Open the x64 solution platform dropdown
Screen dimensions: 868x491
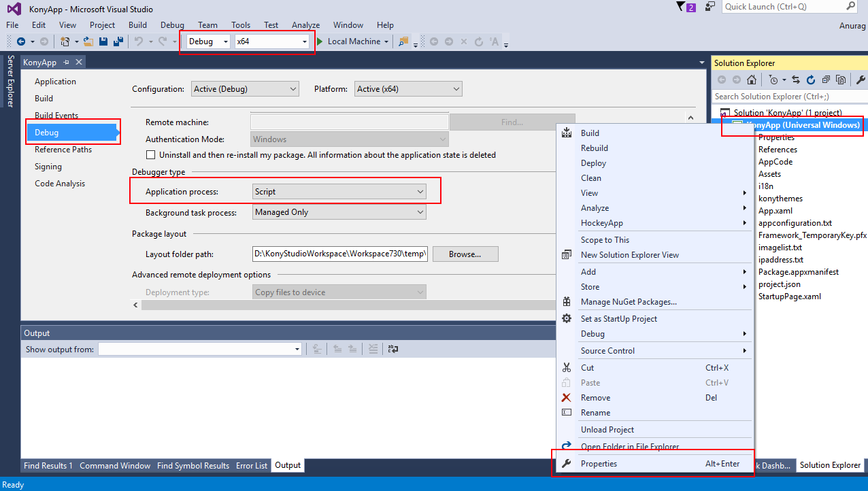(272, 41)
